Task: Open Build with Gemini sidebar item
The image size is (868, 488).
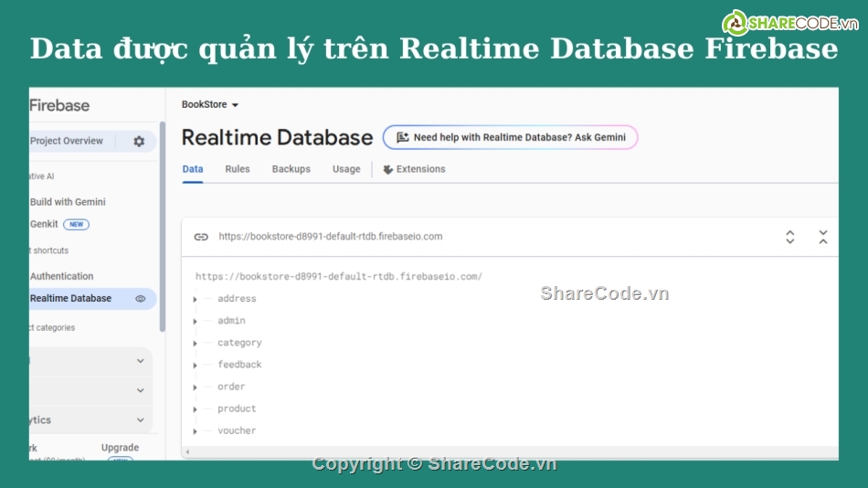Action: [68, 202]
